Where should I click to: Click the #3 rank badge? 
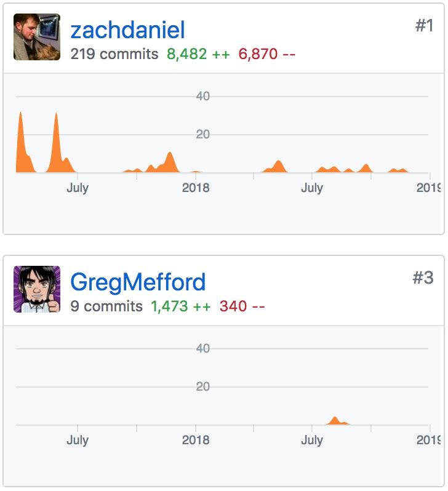pos(423,278)
